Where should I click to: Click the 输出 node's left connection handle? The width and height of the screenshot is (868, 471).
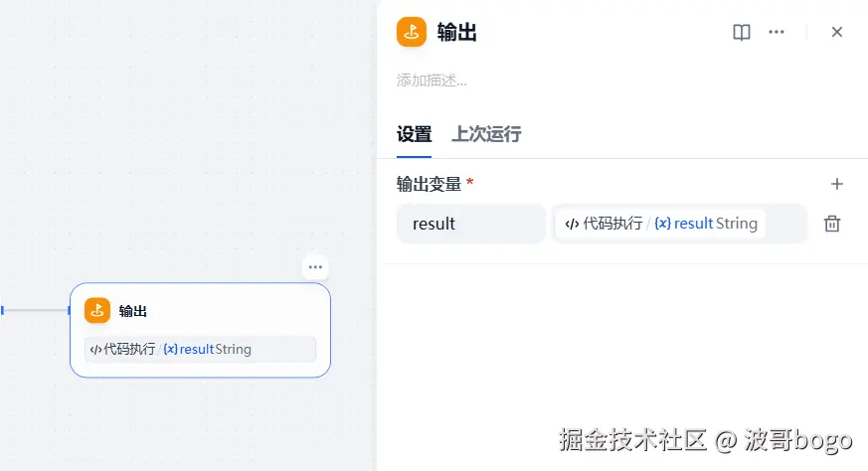tap(71, 311)
